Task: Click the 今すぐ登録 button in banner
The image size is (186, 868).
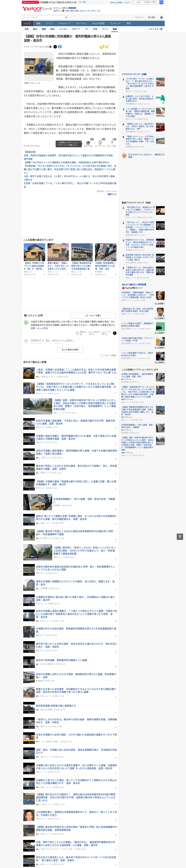Action: [82, 2]
